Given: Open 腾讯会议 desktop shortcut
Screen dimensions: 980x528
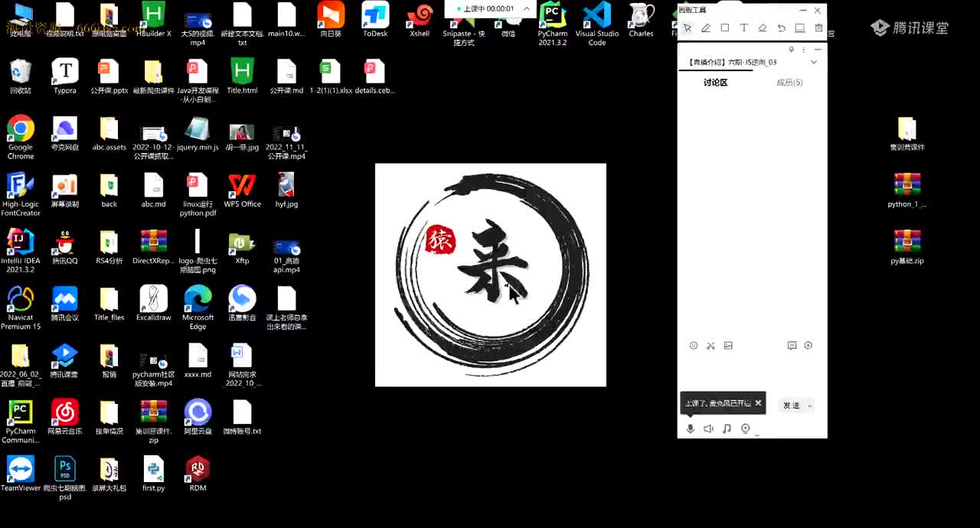Looking at the screenshot, I should pos(65,304).
